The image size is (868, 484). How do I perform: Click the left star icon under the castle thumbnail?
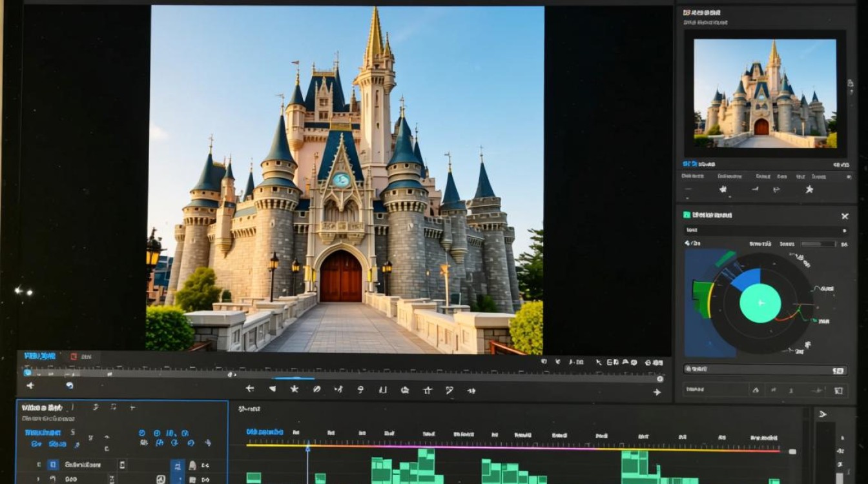pyautogui.click(x=723, y=190)
